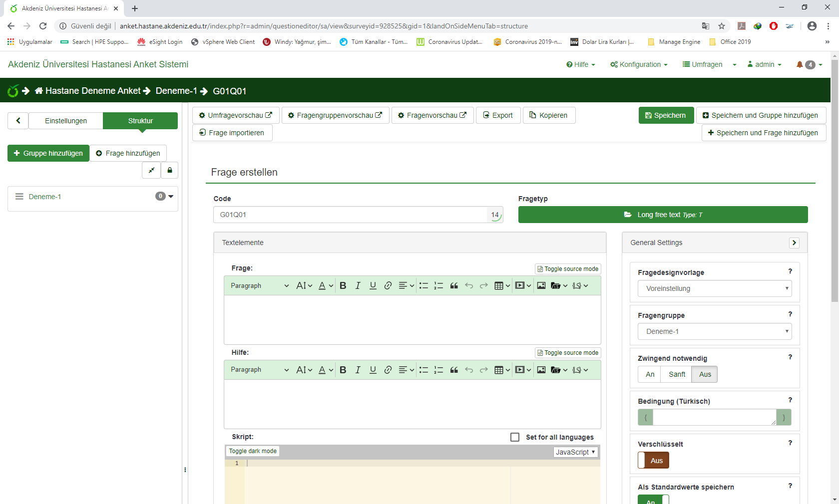The image size is (839, 504).
Task: Click Bold icon in Frage editor toolbar
Action: point(343,285)
